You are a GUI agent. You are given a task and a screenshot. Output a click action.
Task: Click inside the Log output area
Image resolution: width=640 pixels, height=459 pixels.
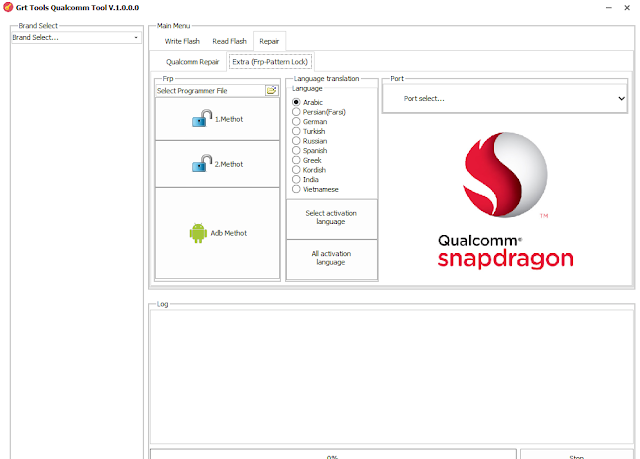tap(392, 377)
